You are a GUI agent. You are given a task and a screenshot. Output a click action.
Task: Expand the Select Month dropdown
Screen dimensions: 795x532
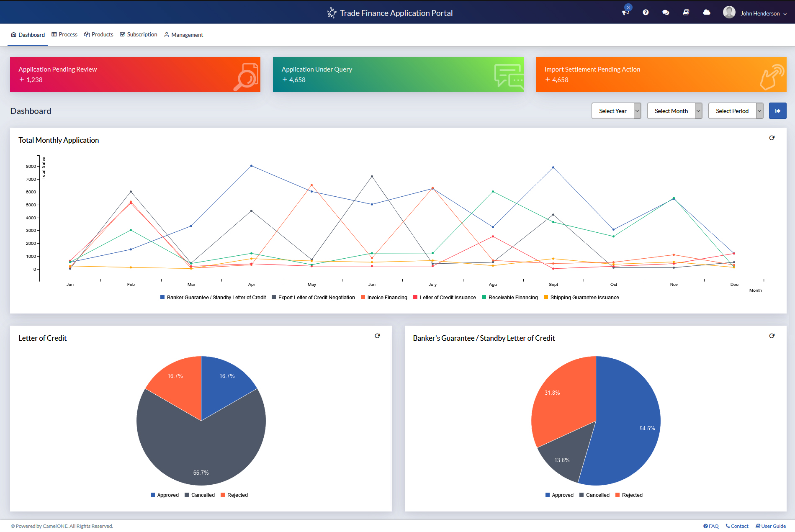tap(674, 111)
